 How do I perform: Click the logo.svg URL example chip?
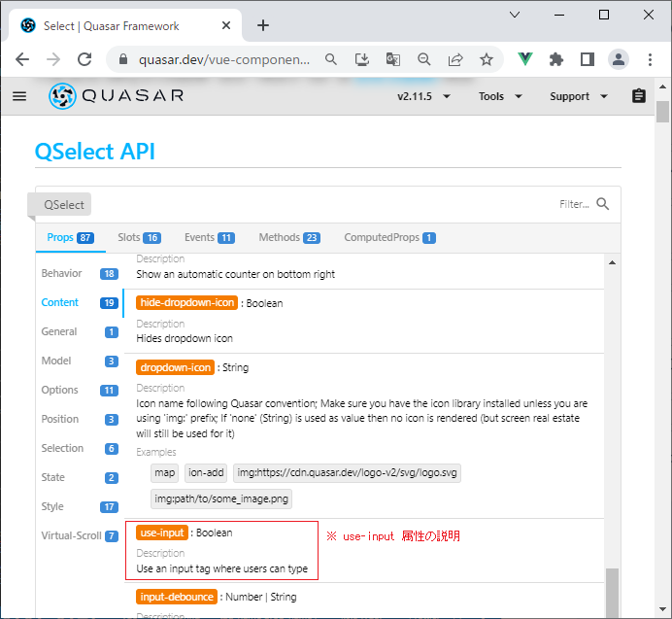coord(347,473)
